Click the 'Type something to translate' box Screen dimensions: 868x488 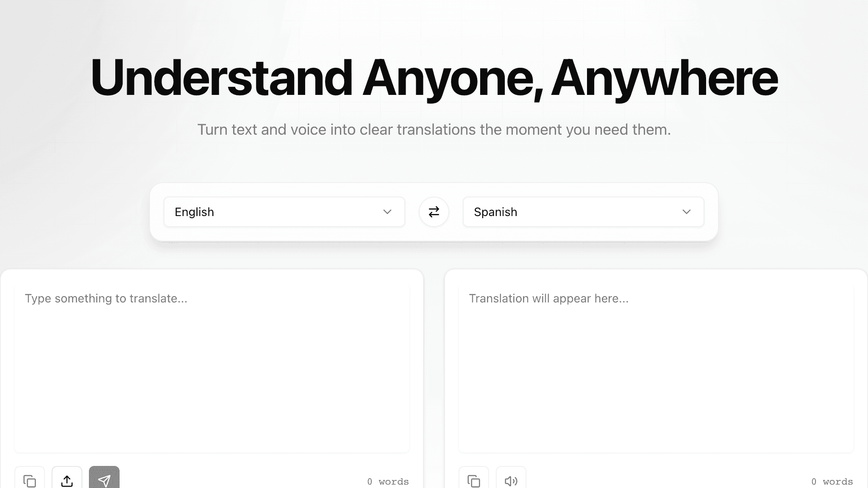click(x=212, y=368)
